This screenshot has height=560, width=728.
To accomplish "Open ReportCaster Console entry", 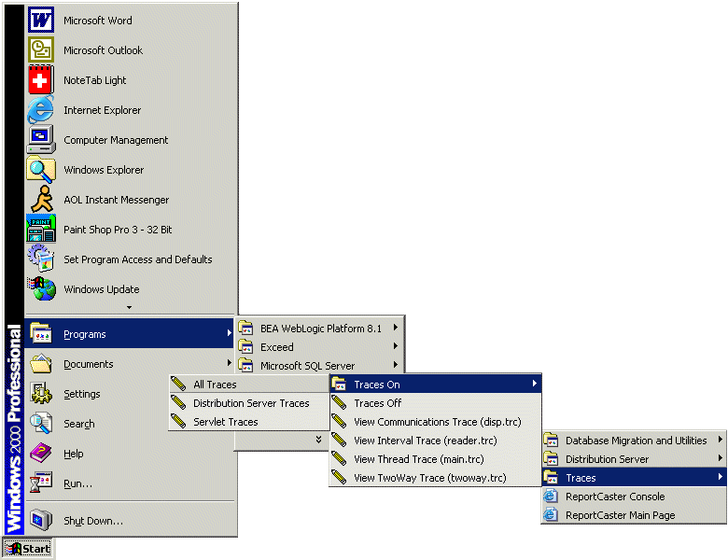I will point(634,496).
